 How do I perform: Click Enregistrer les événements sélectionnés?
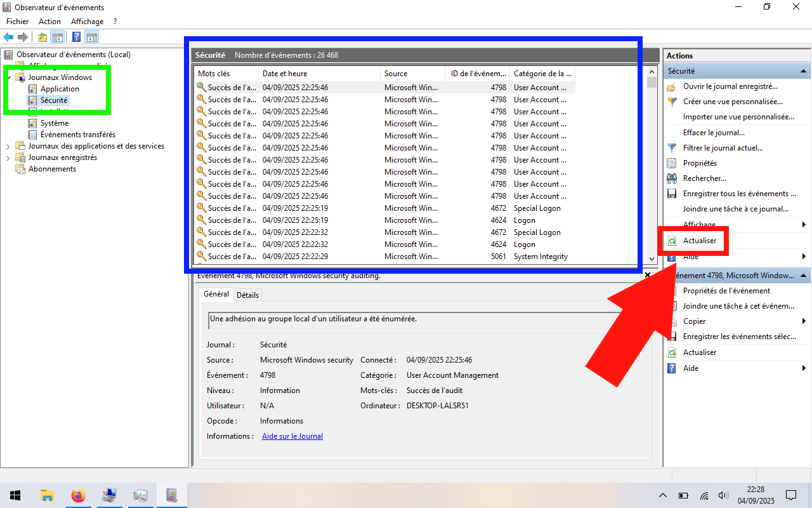coord(740,337)
